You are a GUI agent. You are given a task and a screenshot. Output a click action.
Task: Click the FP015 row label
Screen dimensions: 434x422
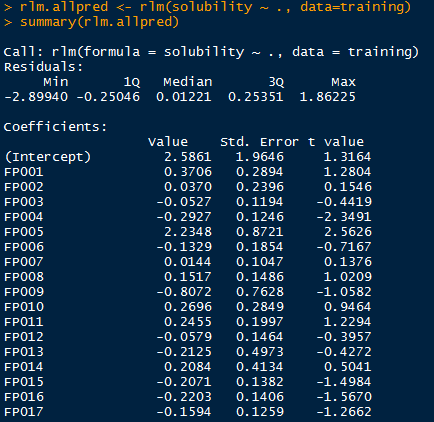coord(24,382)
